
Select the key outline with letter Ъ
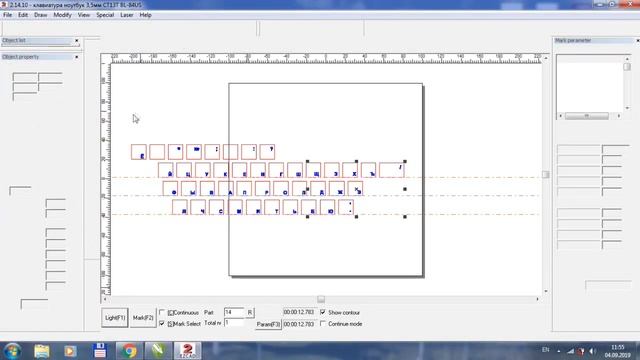tap(368, 170)
